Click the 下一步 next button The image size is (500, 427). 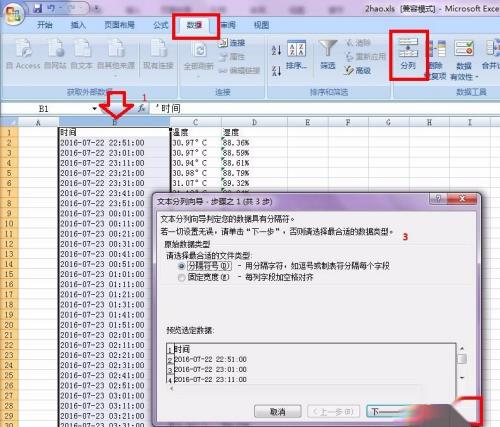(x=387, y=412)
